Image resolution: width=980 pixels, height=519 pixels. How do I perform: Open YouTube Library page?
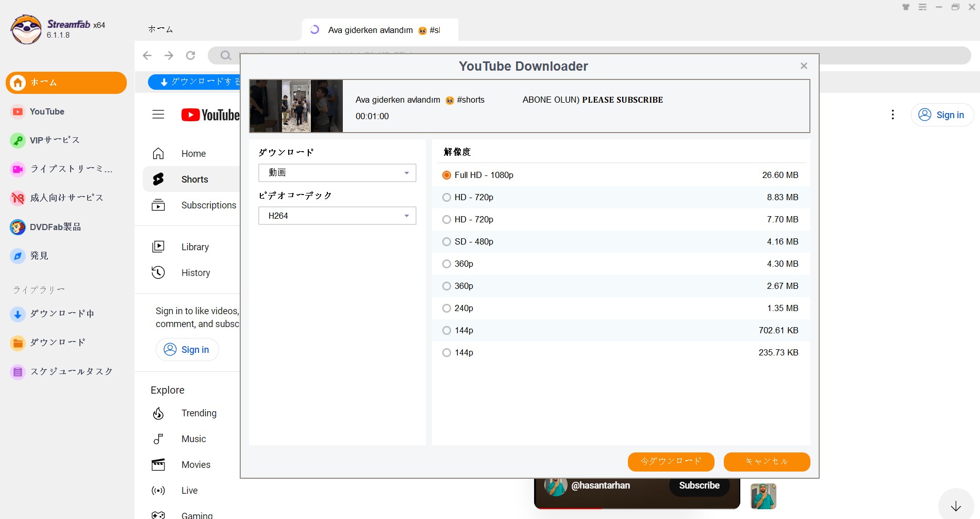(191, 247)
